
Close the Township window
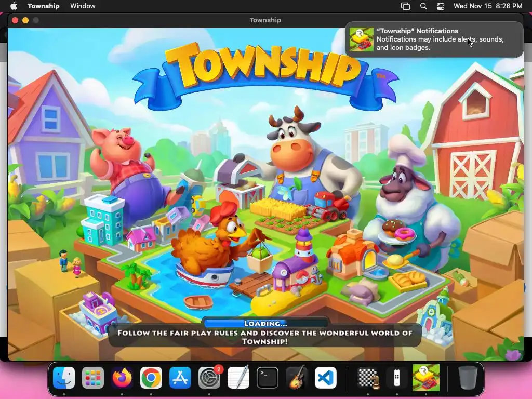15,20
